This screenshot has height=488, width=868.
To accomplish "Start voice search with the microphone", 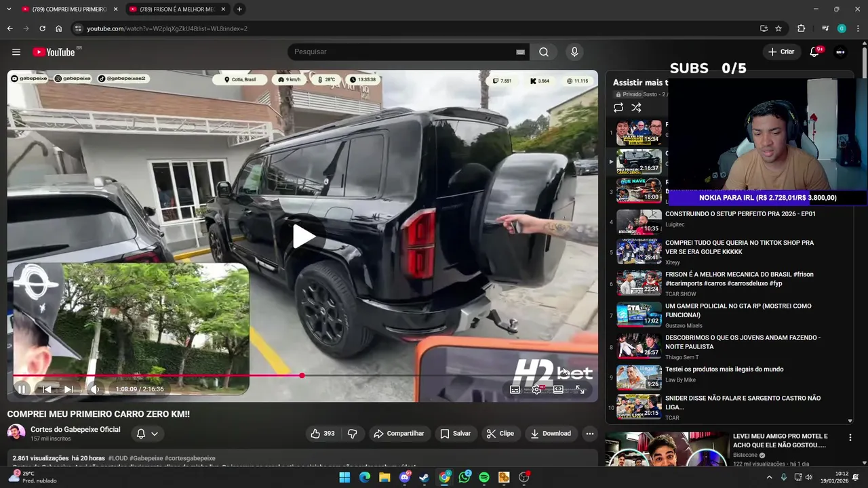I will [574, 52].
